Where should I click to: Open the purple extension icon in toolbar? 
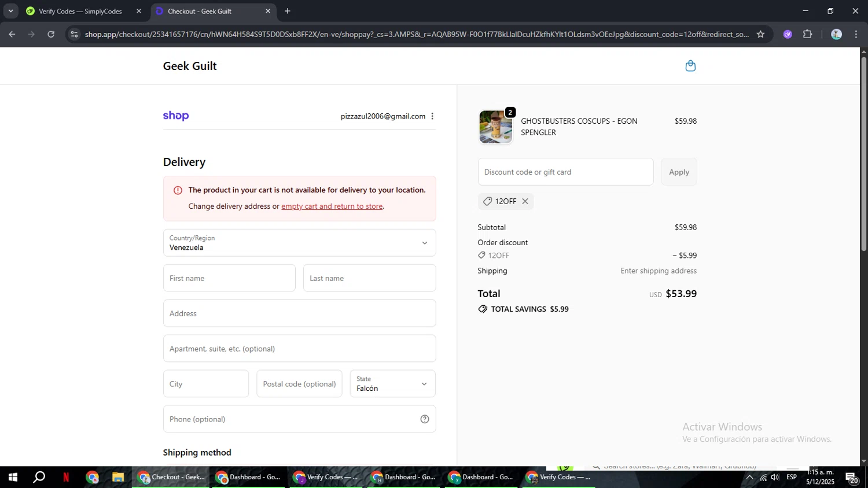coord(788,34)
